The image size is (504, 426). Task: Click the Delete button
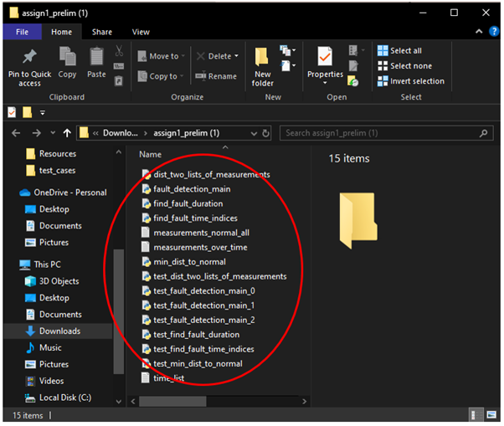click(x=214, y=56)
